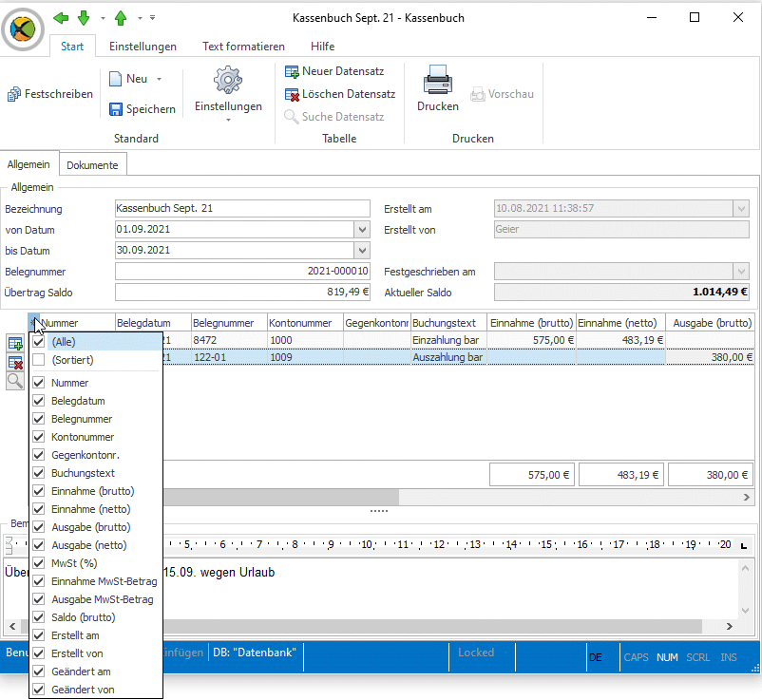
Task: Click Suche Datensatz magnifier
Action: (x=291, y=117)
